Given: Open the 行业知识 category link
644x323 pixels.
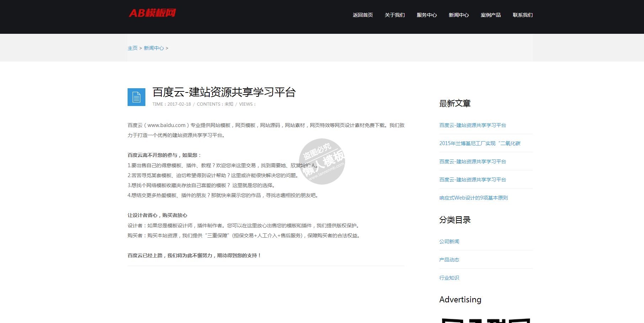Looking at the screenshot, I should [449, 278].
